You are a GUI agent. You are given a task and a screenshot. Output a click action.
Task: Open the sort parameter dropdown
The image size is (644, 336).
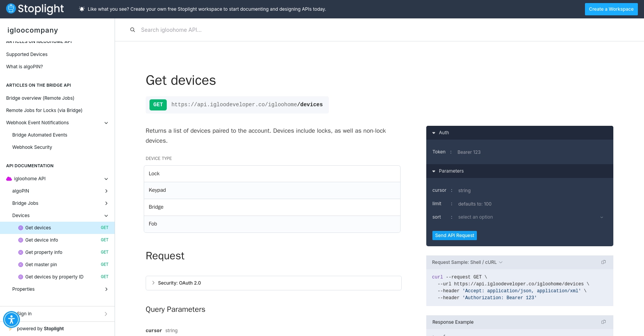tap(531, 217)
